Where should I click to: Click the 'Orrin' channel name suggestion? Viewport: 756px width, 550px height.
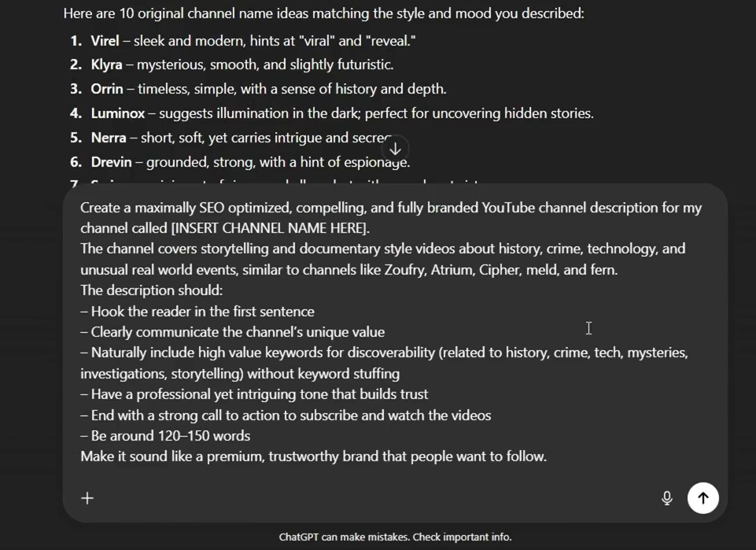pos(107,89)
